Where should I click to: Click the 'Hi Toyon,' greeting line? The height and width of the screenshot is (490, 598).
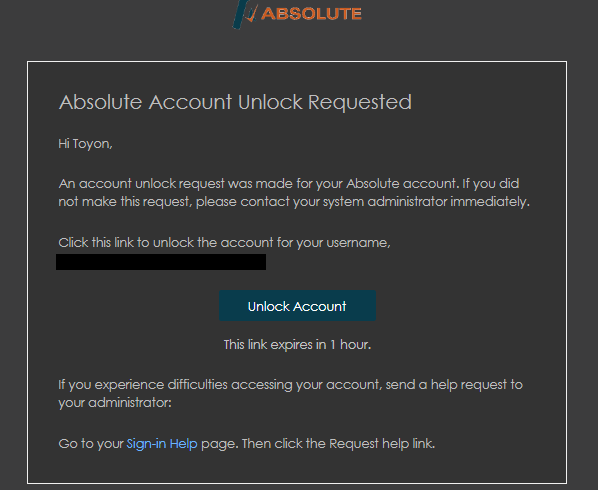point(85,144)
